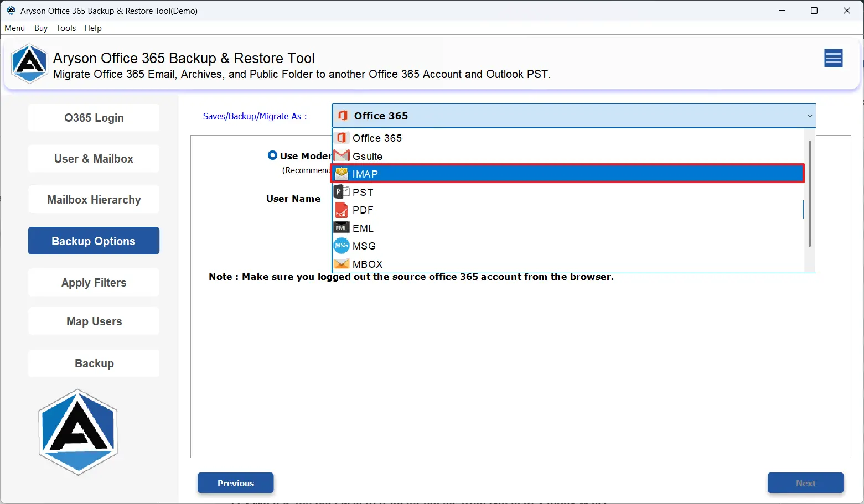Click the IMAP mail icon
This screenshot has width=864, height=504.
tap(342, 174)
